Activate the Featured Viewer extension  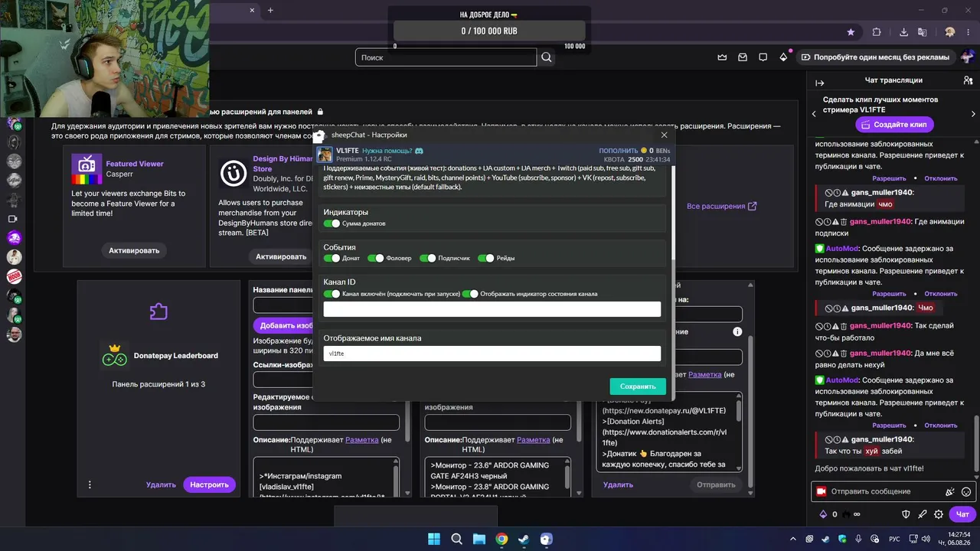(134, 250)
